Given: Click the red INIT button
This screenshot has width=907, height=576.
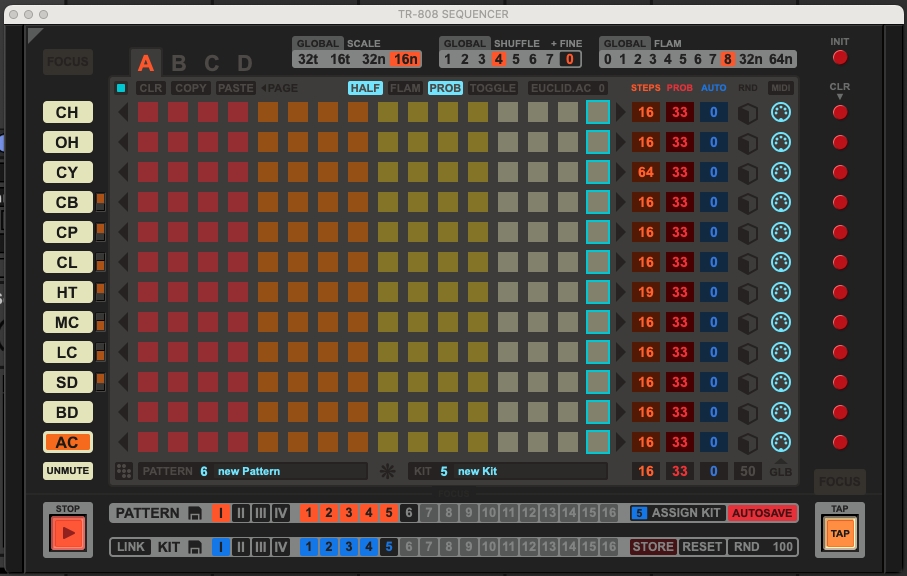Looking at the screenshot, I should (840, 57).
